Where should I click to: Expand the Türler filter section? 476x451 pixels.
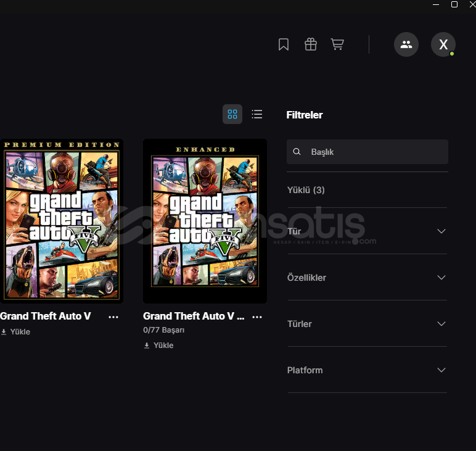coord(441,324)
